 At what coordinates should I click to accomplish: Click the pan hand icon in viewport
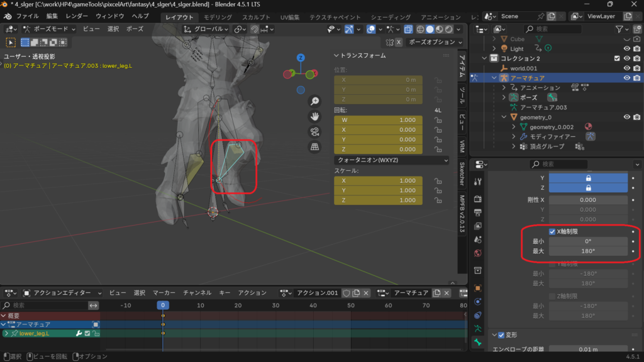pyautogui.click(x=315, y=116)
